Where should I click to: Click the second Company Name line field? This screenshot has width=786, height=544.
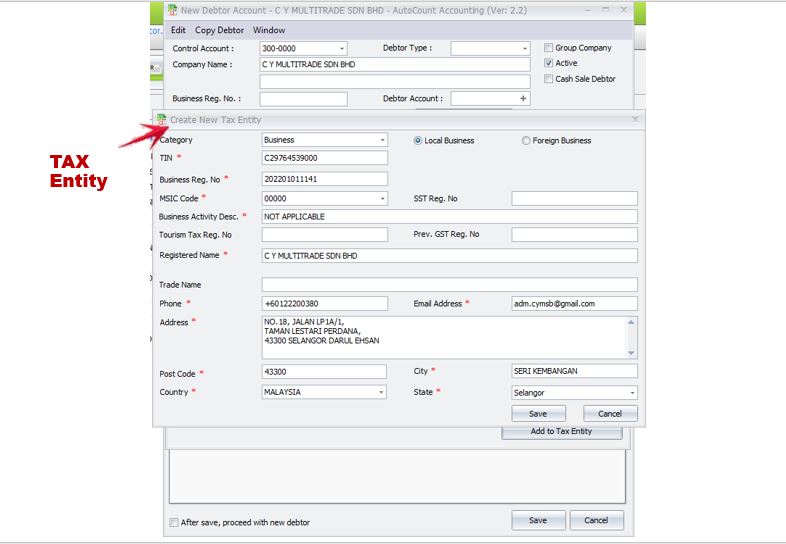395,82
